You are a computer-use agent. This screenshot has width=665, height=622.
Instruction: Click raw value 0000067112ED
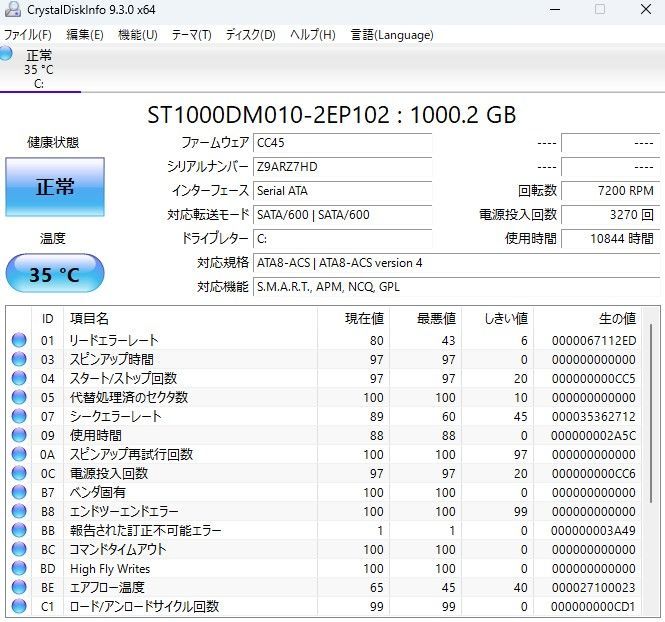click(x=594, y=340)
